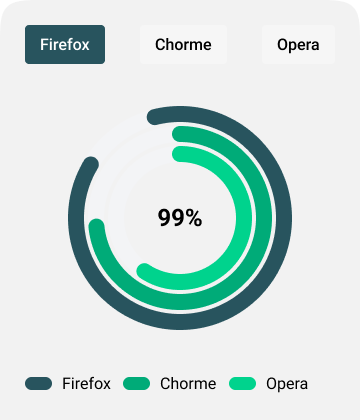The width and height of the screenshot is (360, 420).
Task: Click rounded start cap of Firefox arc
Action: 154,117
